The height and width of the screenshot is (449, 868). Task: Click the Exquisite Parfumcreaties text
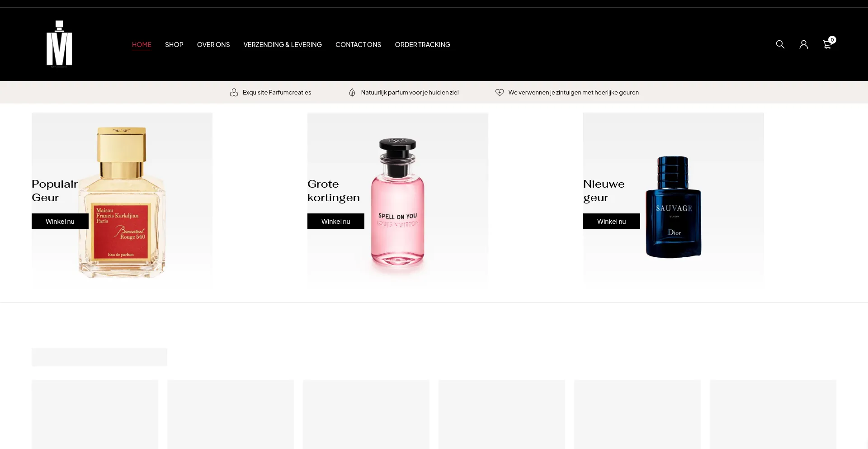click(x=277, y=92)
